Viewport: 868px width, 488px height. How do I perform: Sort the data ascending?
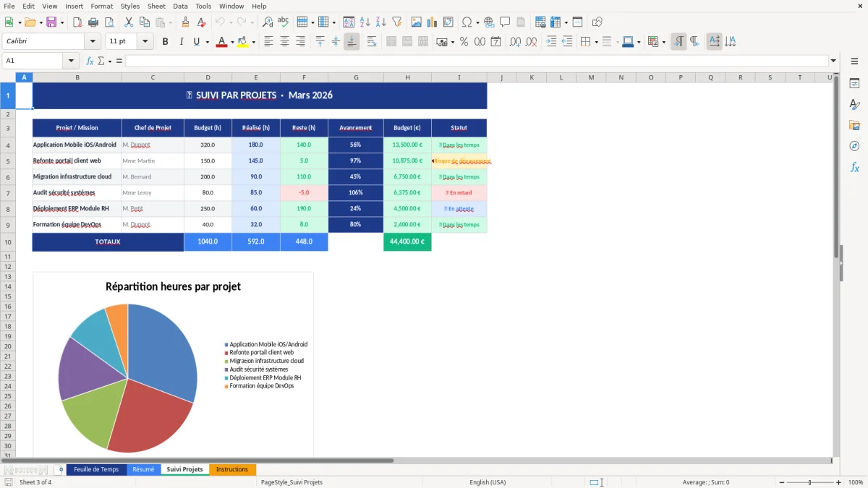pyautogui.click(x=365, y=22)
